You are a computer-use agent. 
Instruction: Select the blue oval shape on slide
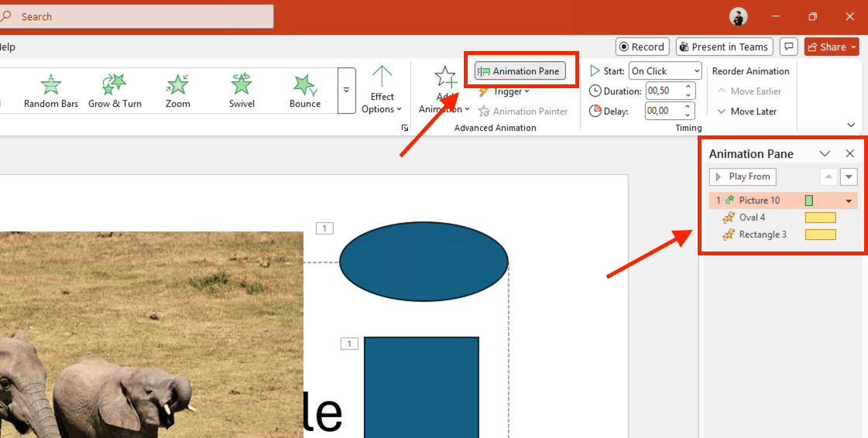[424, 262]
